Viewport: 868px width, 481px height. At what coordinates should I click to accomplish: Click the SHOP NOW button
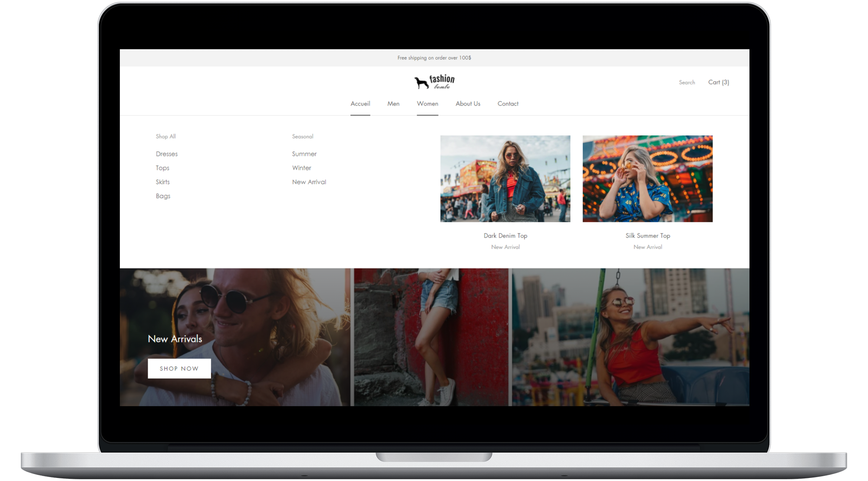coord(179,367)
